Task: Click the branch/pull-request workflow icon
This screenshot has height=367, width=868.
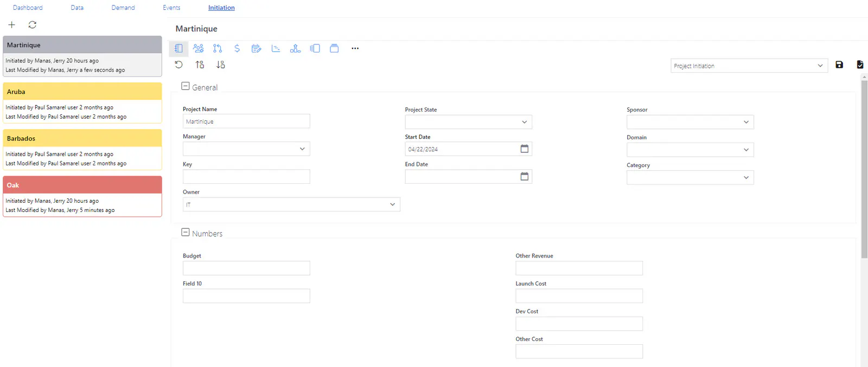Action: pyautogui.click(x=218, y=48)
